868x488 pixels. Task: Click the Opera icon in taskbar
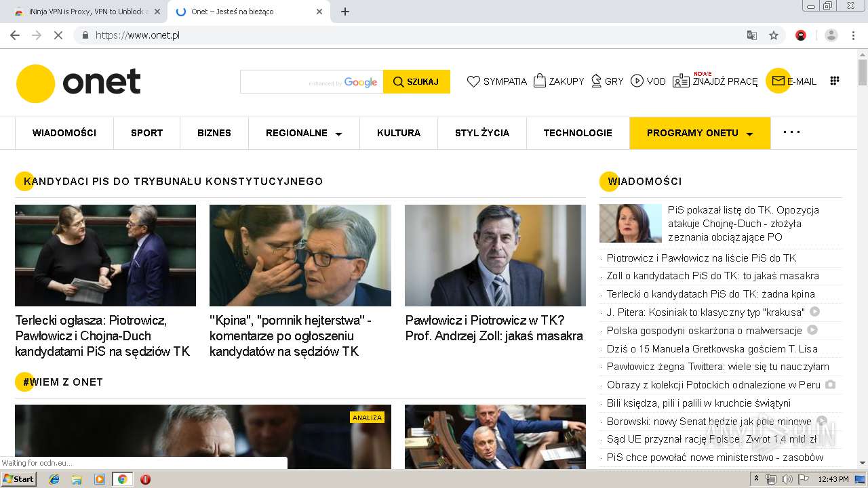[x=145, y=479]
